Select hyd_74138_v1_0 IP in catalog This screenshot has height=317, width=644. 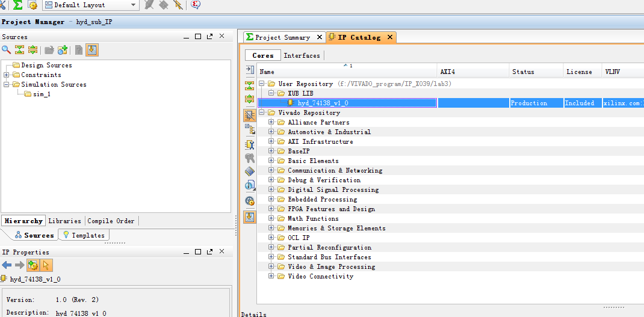[323, 103]
